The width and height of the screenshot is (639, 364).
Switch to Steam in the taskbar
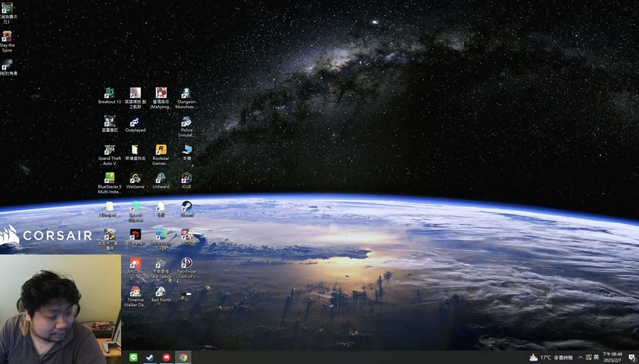150,357
